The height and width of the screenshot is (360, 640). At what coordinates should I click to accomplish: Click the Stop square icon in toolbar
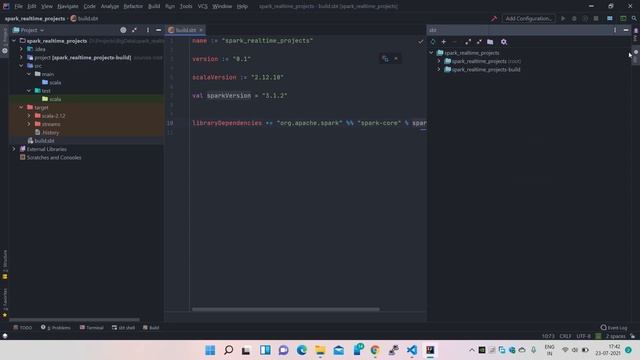[596, 18]
